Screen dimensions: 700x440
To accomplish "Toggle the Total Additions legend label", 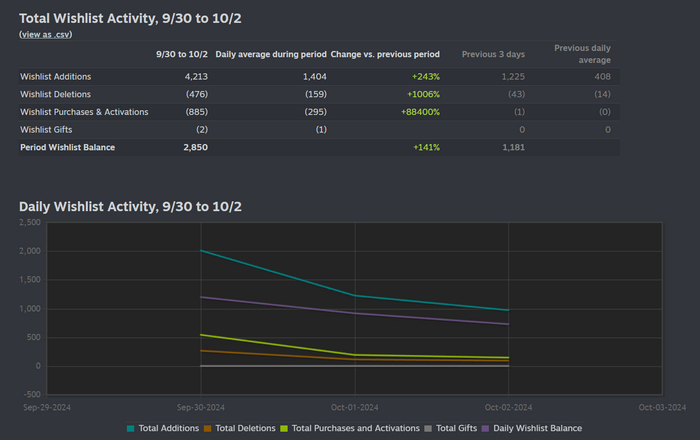I will (169, 428).
